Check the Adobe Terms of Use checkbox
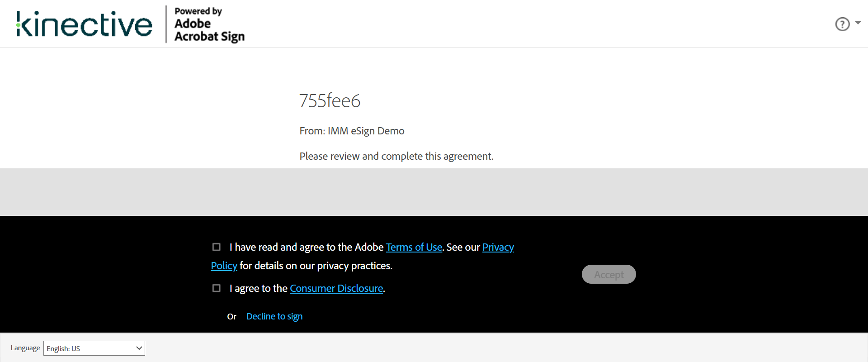The width and height of the screenshot is (868, 362). coord(217,247)
